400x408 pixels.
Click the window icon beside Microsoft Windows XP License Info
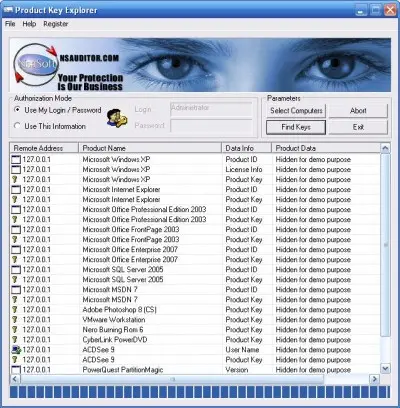pos(16,169)
